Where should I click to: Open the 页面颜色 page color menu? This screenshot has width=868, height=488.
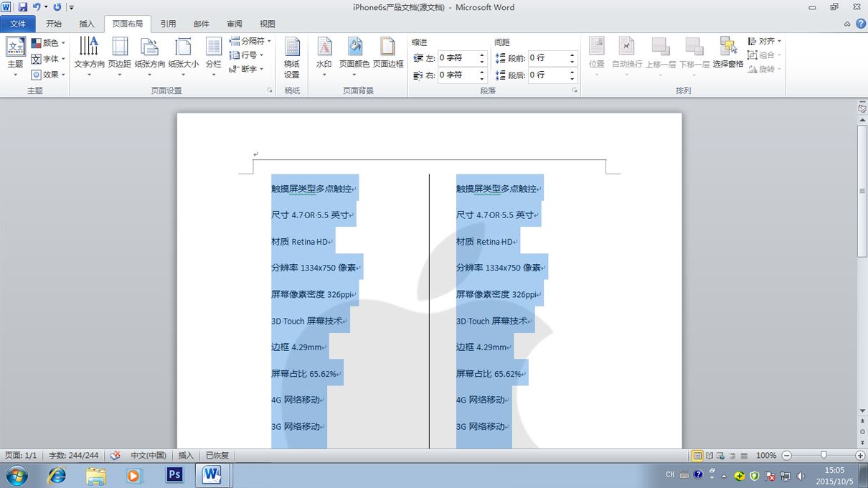point(354,57)
